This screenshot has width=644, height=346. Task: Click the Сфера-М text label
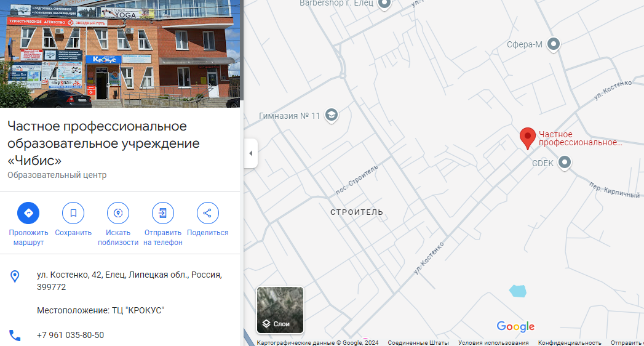pyautogui.click(x=525, y=44)
